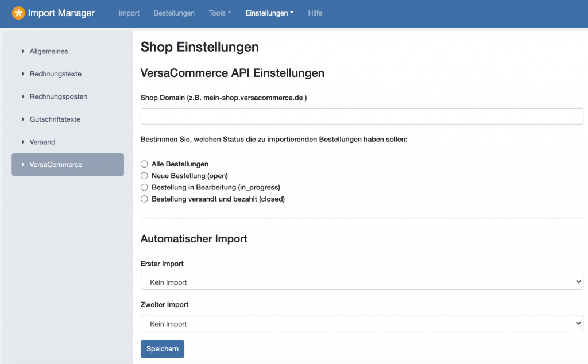The image size is (588, 364).
Task: Click the VersaCommerce API Einstellungen heading
Action: pos(233,73)
